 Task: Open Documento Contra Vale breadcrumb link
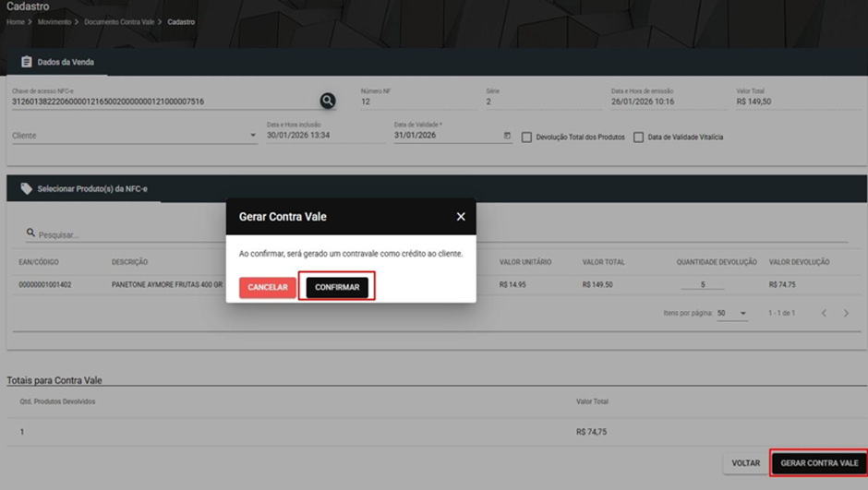[x=119, y=22]
